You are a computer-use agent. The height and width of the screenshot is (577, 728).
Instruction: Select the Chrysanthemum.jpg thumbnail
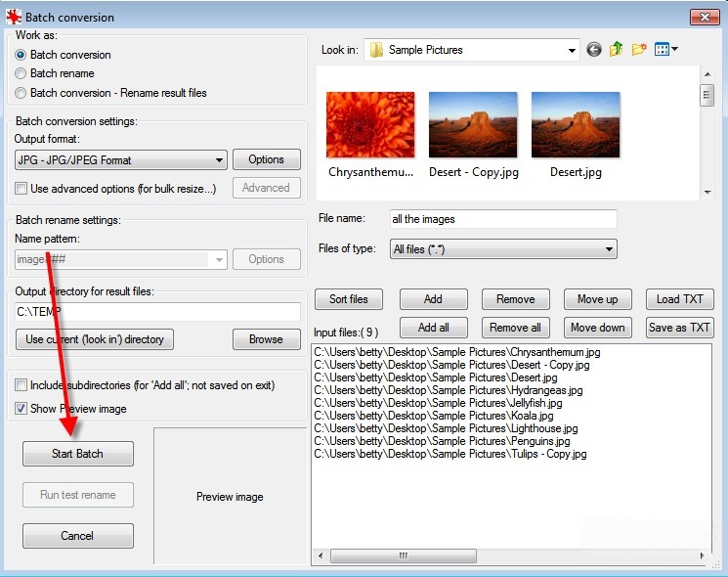(x=370, y=126)
